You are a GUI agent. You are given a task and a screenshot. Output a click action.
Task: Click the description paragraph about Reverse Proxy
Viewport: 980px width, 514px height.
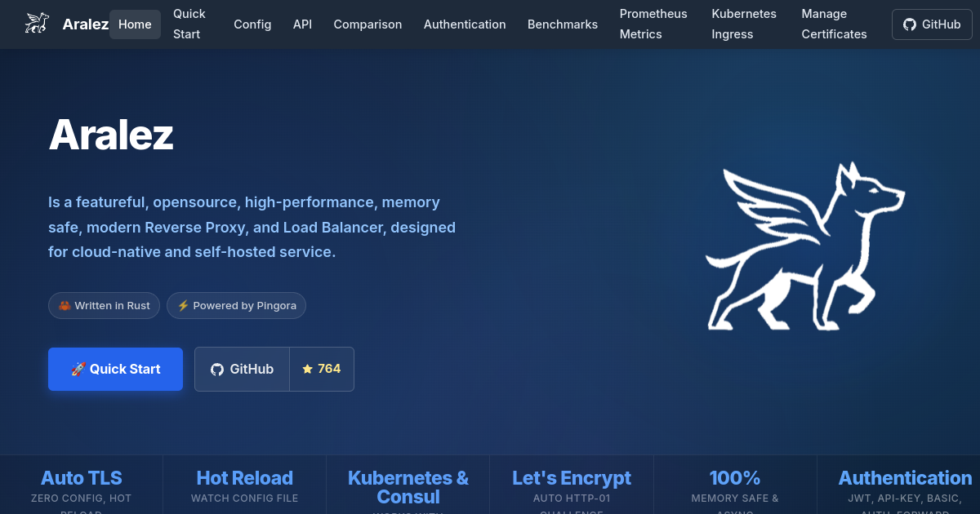pyautogui.click(x=252, y=227)
